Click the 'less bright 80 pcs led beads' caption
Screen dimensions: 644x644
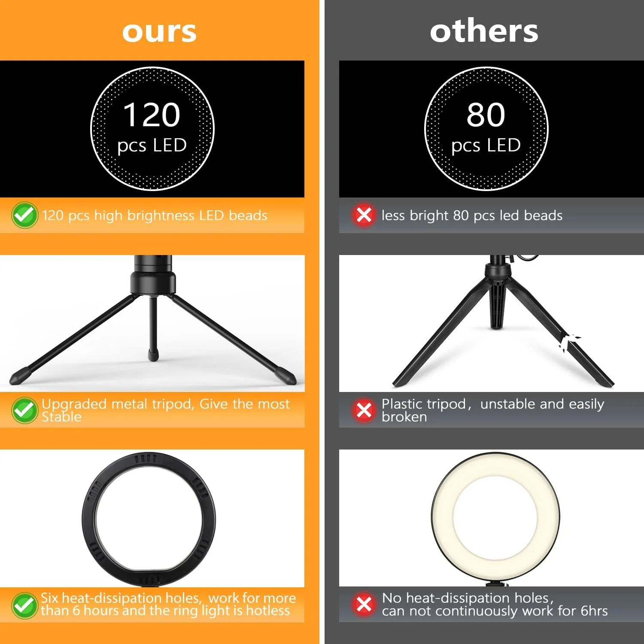pyautogui.click(x=472, y=215)
